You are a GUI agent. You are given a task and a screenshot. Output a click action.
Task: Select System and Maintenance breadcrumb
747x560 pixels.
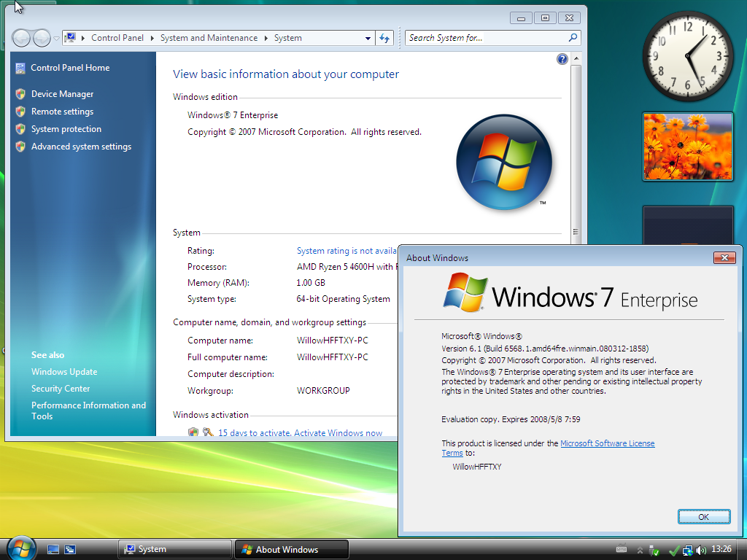(x=209, y=38)
